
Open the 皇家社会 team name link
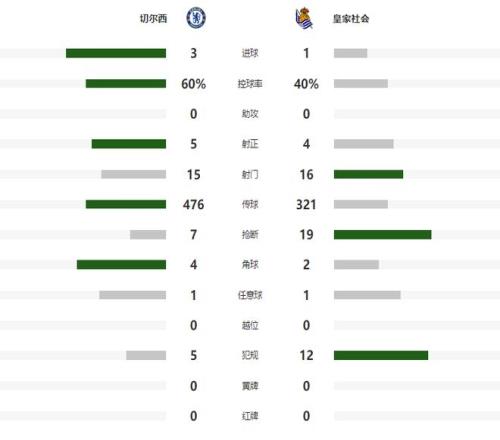[x=351, y=19]
